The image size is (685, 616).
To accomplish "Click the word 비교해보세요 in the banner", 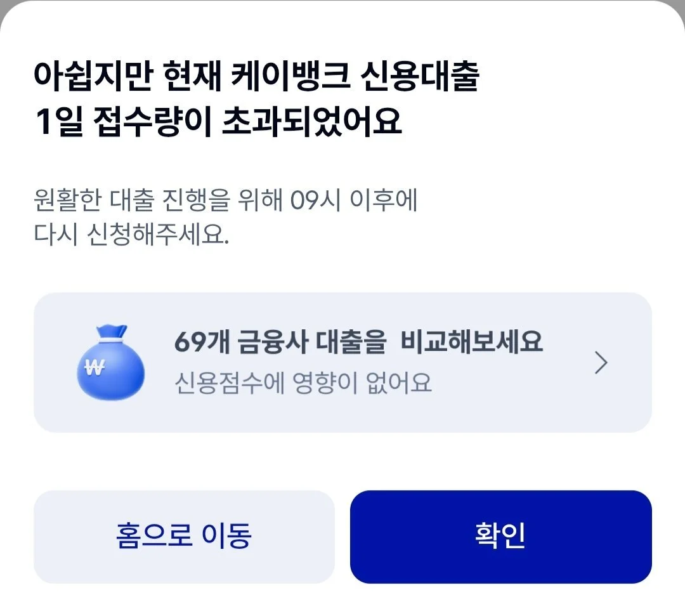I will pos(472,343).
